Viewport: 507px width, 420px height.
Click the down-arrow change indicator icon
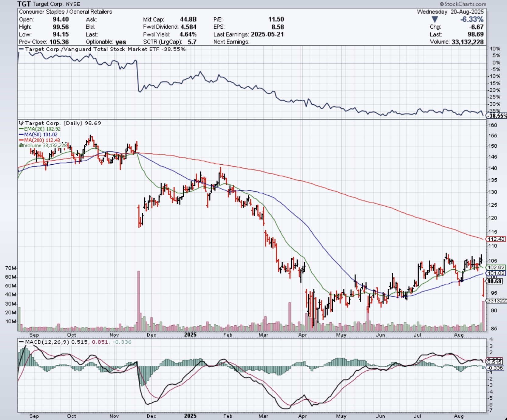point(435,19)
